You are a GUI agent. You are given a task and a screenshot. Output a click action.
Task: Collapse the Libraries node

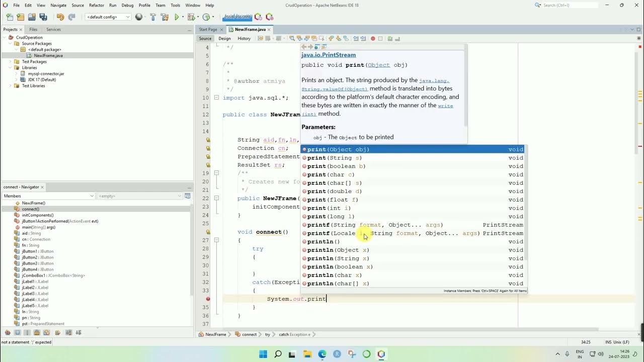pyautogui.click(x=11, y=67)
